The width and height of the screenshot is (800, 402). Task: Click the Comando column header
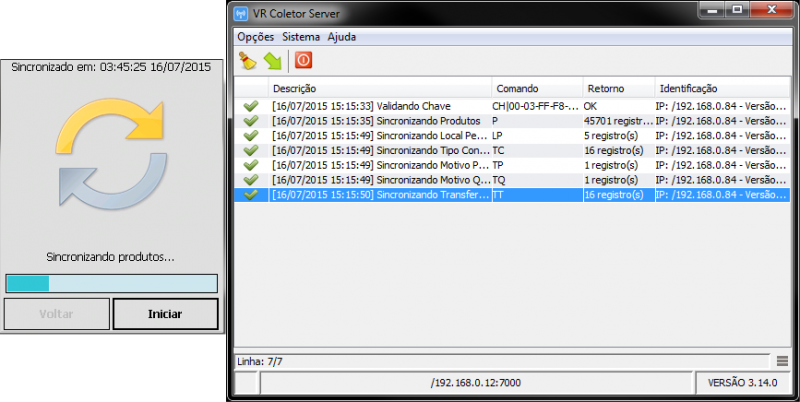(537, 88)
